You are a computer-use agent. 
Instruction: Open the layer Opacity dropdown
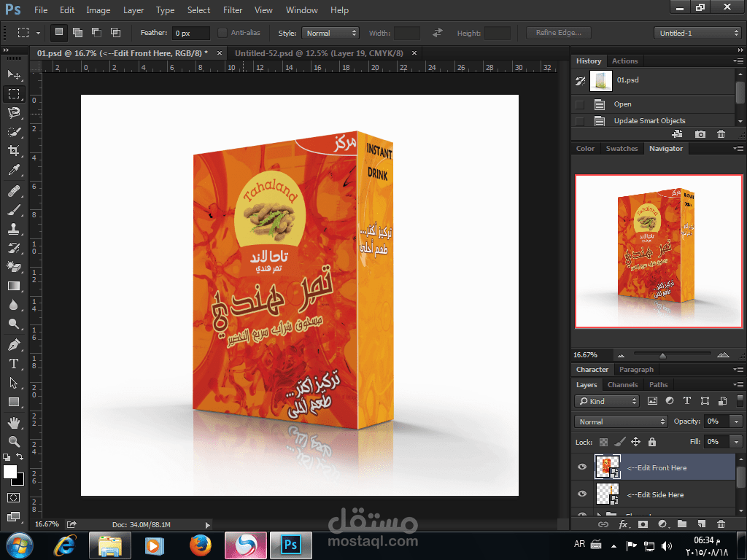click(735, 421)
